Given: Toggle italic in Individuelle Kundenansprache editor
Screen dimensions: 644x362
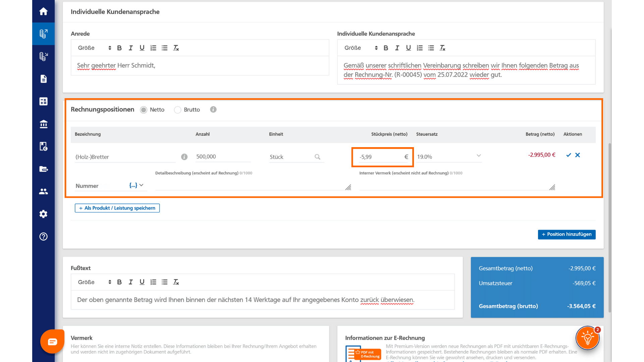Looking at the screenshot, I should tap(397, 48).
